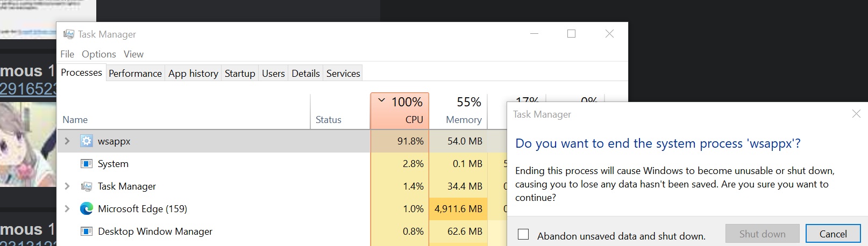
Task: Click the Microsoft Edge process icon
Action: pos(86,209)
